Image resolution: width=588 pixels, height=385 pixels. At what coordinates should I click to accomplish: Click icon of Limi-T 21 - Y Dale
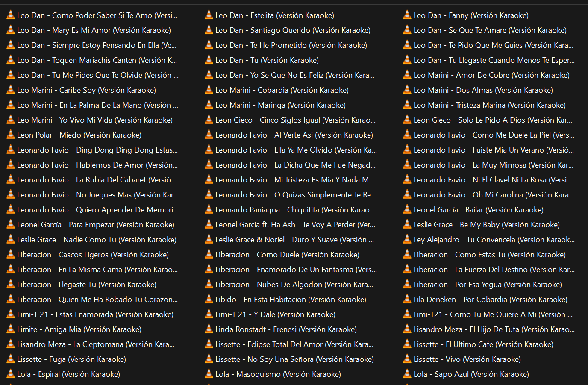pos(209,314)
